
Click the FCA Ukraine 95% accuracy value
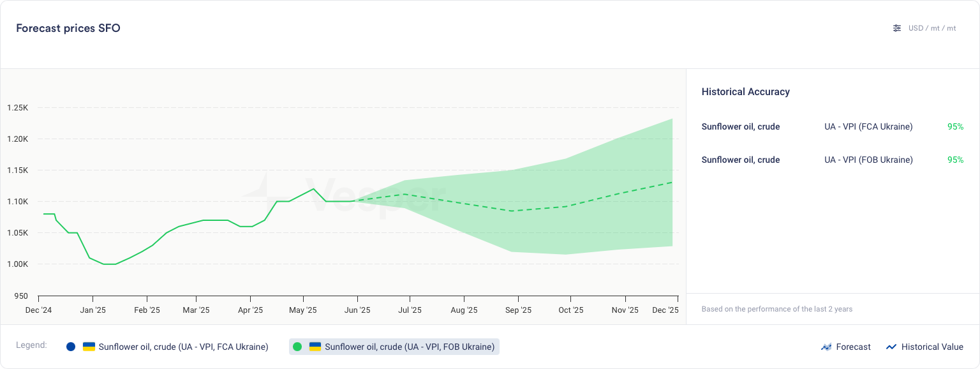tap(955, 127)
